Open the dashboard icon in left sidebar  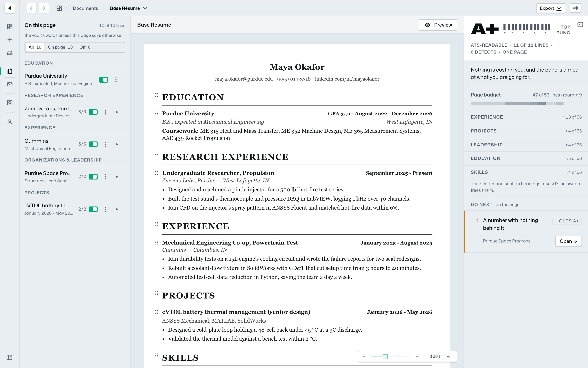click(10, 27)
